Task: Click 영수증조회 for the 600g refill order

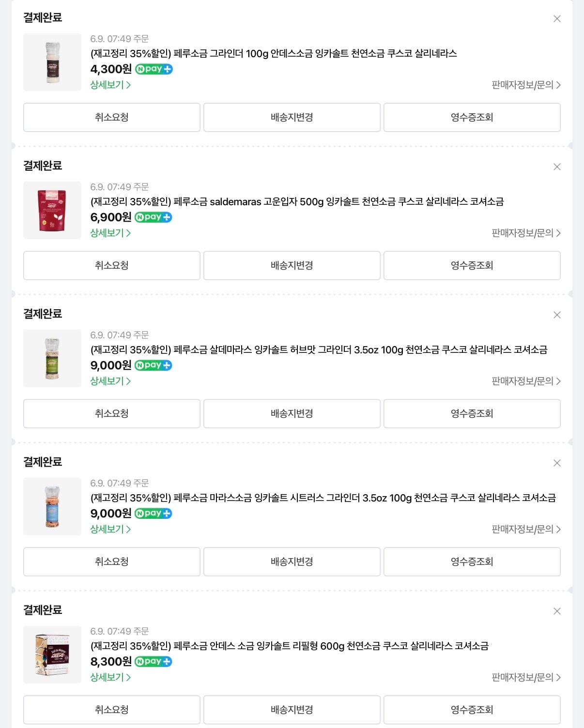Action: tap(472, 710)
